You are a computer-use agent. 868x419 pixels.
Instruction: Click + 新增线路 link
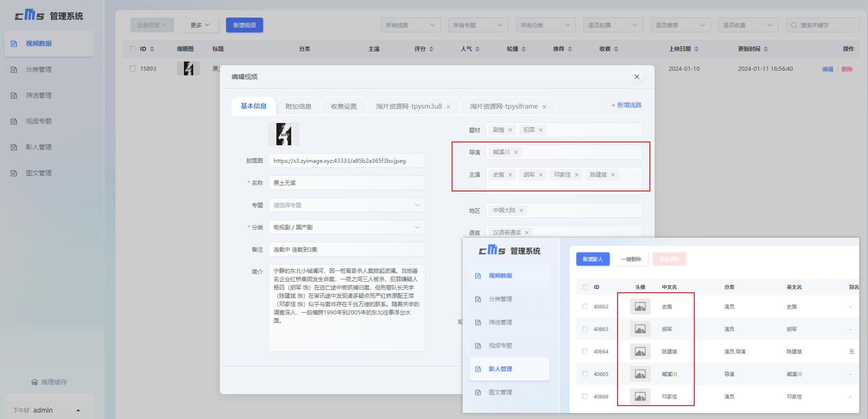click(x=626, y=105)
